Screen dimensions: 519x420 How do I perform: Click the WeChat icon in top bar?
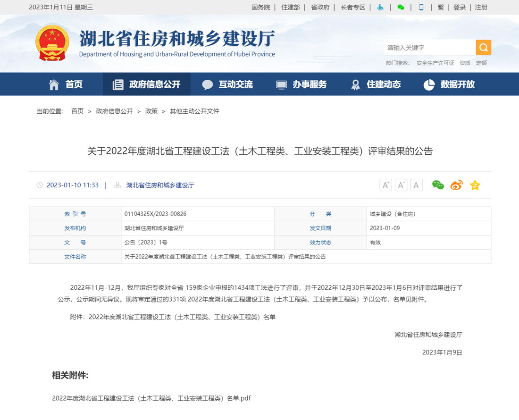tap(401, 7)
